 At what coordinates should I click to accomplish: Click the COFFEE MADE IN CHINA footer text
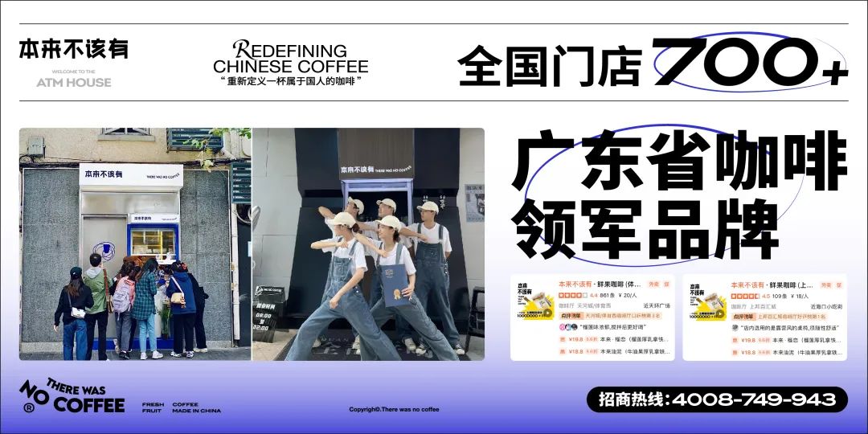[x=197, y=407]
